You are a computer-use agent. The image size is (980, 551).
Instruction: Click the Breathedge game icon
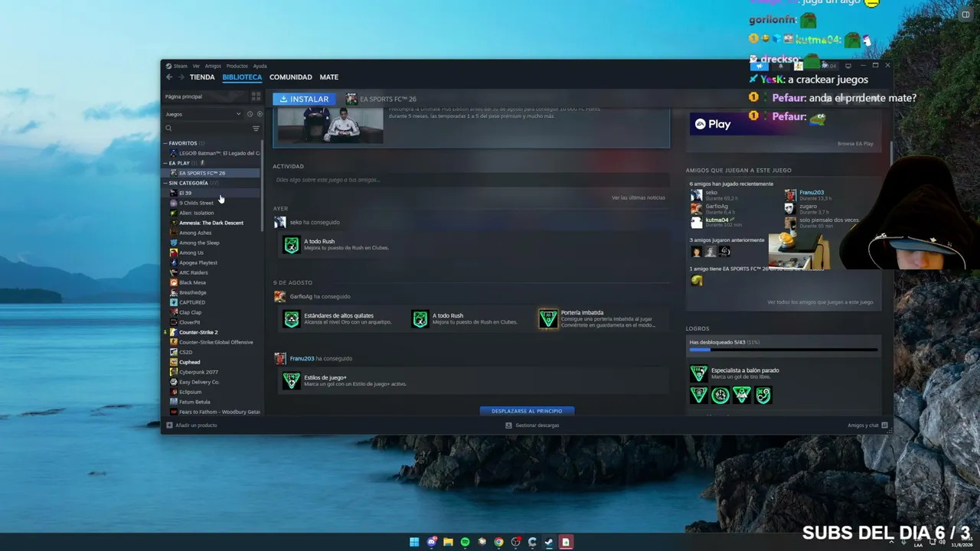(x=174, y=292)
